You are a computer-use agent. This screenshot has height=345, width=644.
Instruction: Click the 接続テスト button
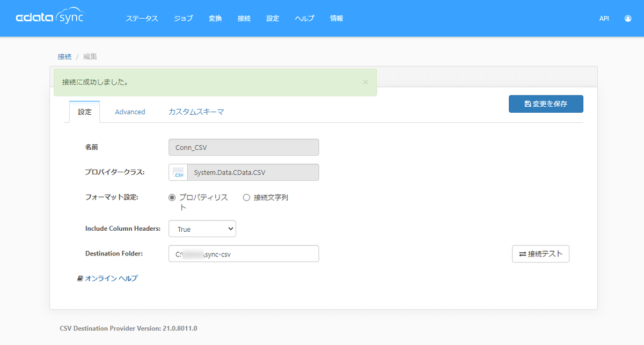(540, 254)
